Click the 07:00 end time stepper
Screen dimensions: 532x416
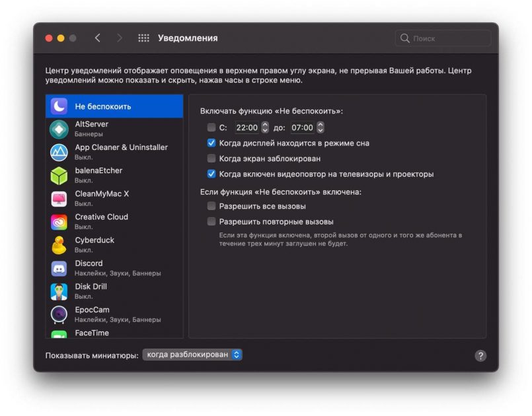point(320,127)
